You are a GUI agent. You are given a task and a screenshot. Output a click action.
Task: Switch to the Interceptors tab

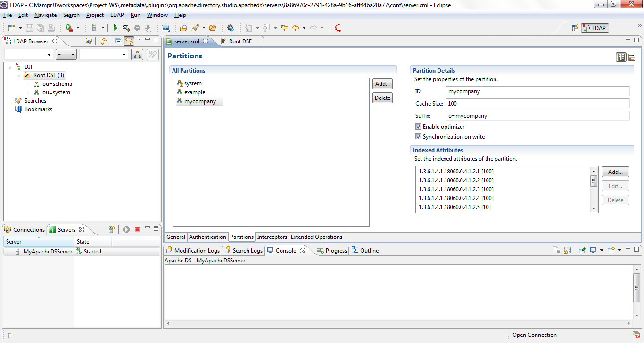[272, 237]
